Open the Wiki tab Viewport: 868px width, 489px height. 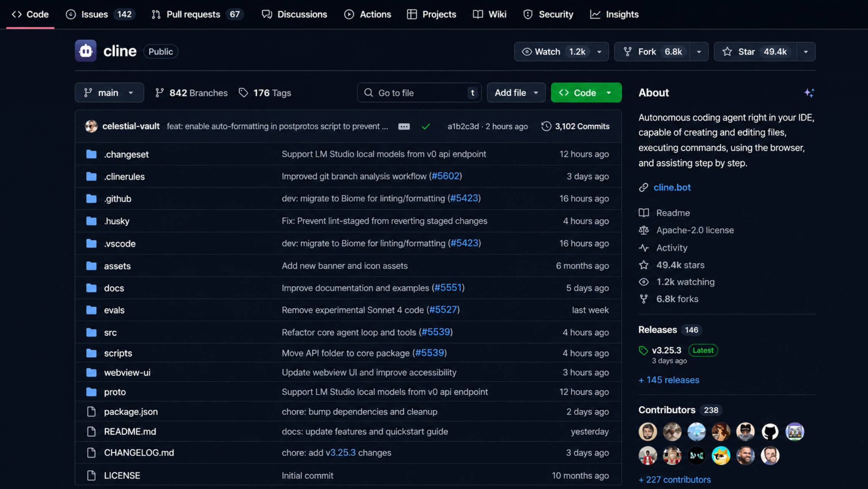click(489, 15)
